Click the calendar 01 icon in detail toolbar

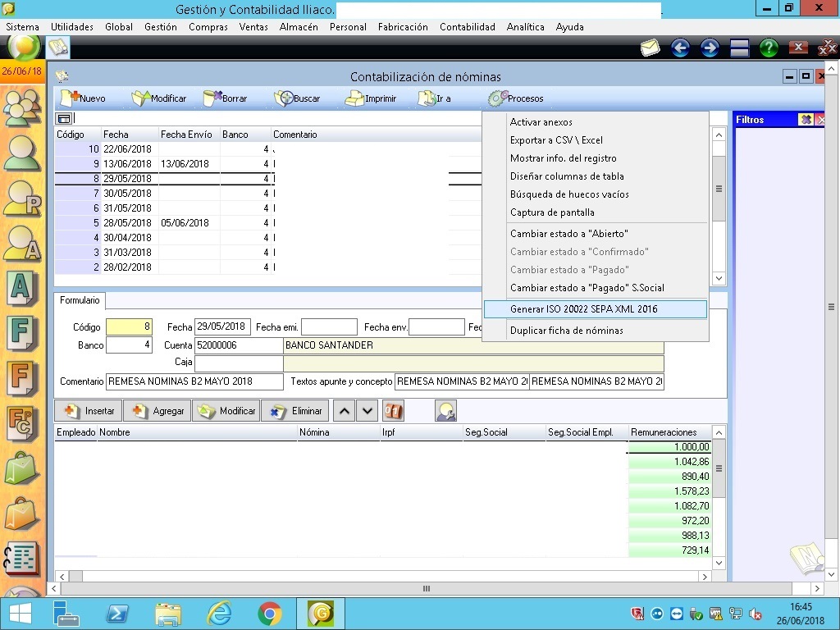pyautogui.click(x=393, y=411)
